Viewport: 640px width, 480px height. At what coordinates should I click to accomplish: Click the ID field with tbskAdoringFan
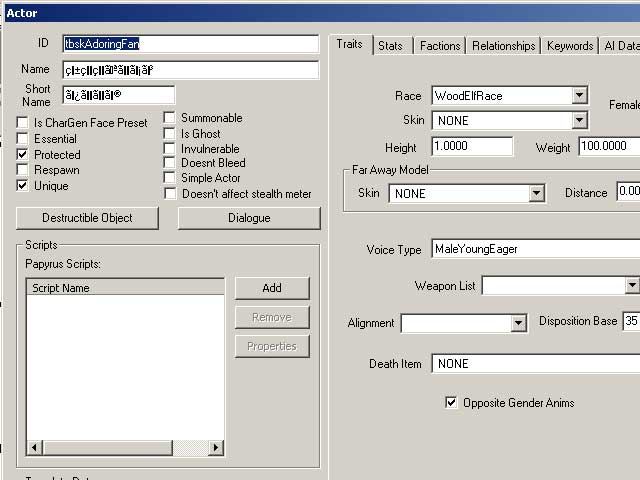click(191, 44)
